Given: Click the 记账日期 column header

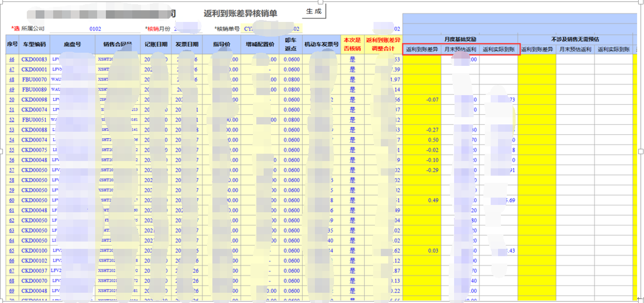Looking at the screenshot, I should (155, 43).
